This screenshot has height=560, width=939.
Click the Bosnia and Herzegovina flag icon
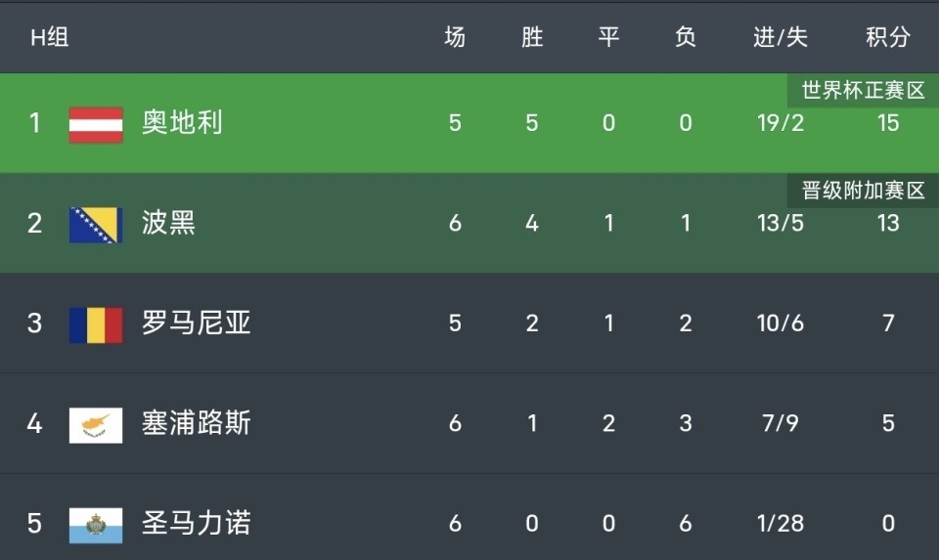click(x=96, y=224)
